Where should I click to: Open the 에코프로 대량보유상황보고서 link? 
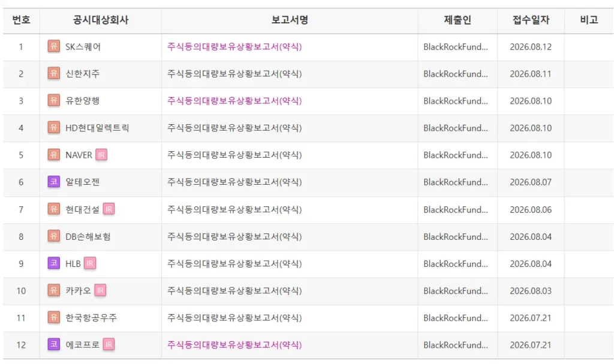[x=234, y=345]
